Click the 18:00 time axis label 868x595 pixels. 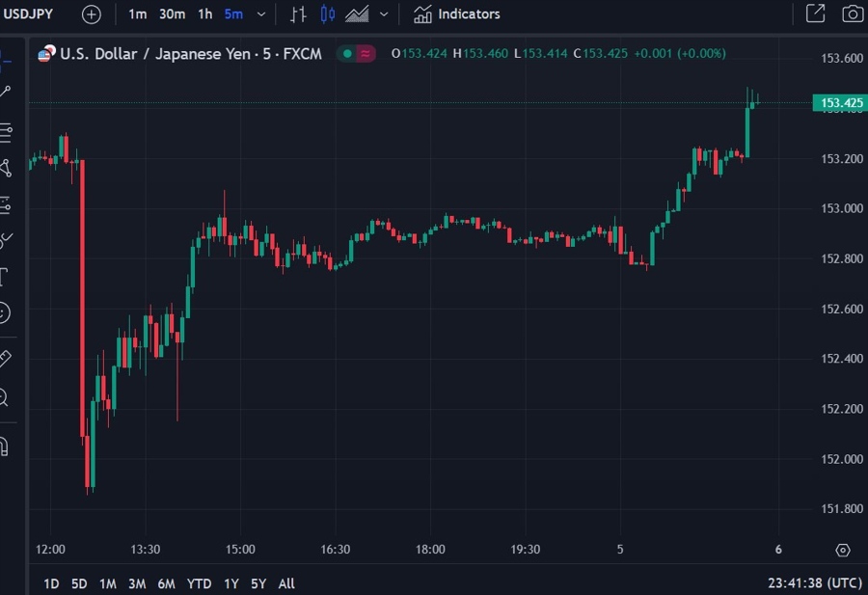430,550
